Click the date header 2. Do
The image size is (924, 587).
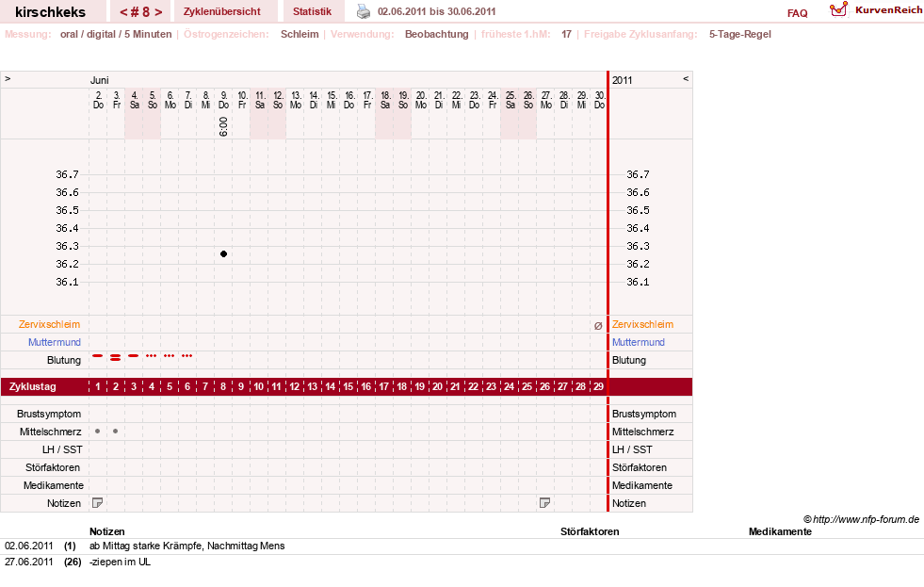(98, 100)
